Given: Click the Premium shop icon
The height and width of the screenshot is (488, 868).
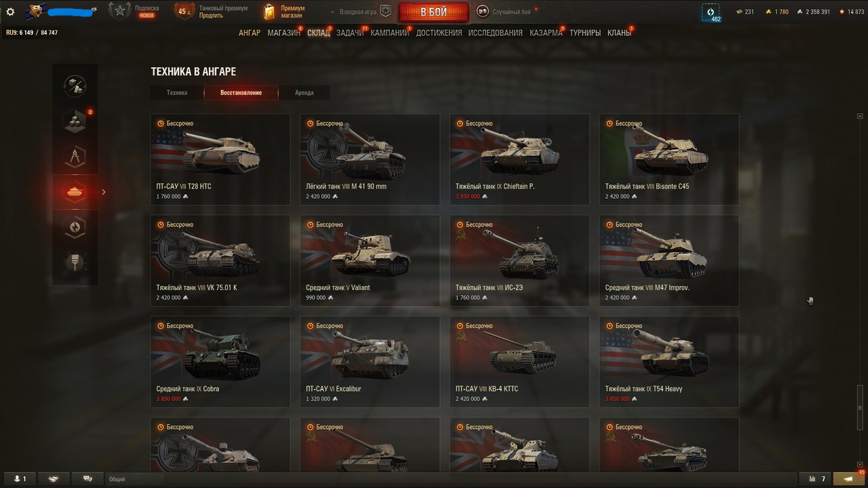Looking at the screenshot, I should 270,12.
